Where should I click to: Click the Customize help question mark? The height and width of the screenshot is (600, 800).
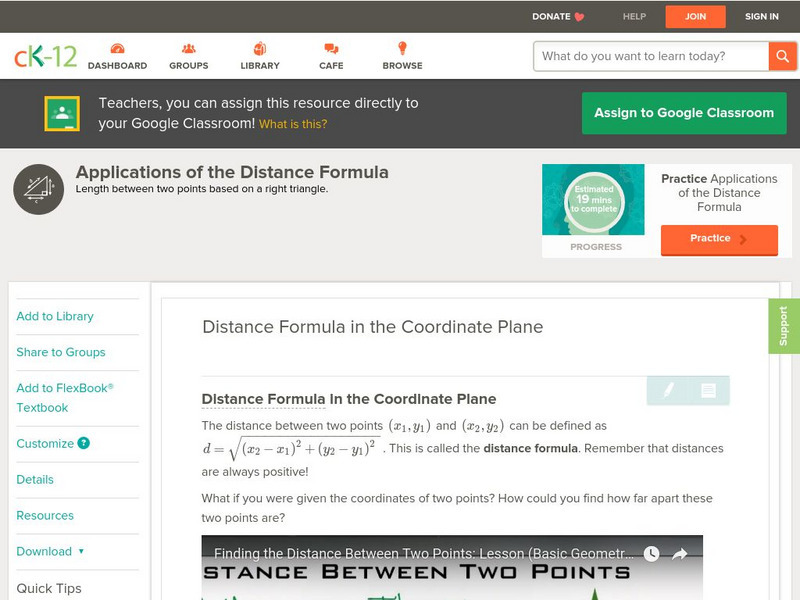coord(84,443)
